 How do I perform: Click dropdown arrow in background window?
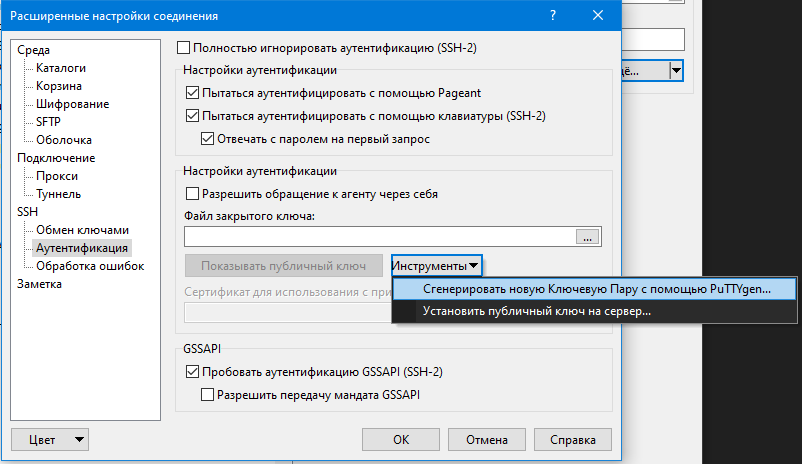coord(676,70)
